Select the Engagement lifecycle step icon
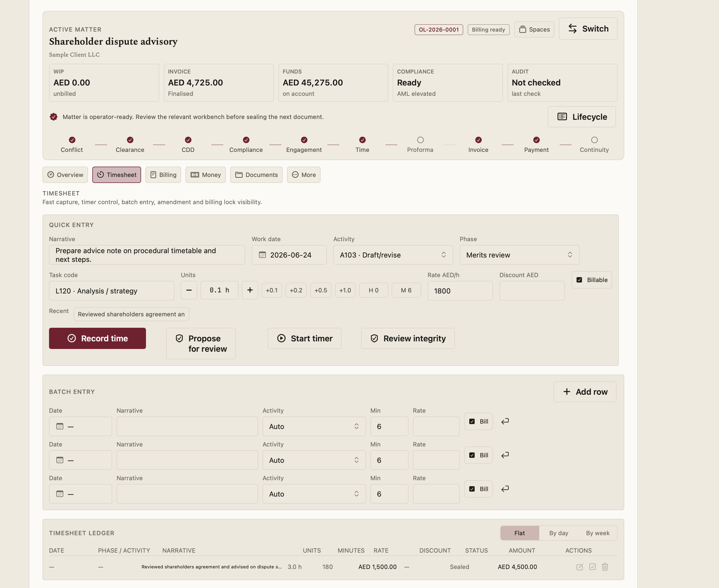719x588 pixels. pos(304,140)
